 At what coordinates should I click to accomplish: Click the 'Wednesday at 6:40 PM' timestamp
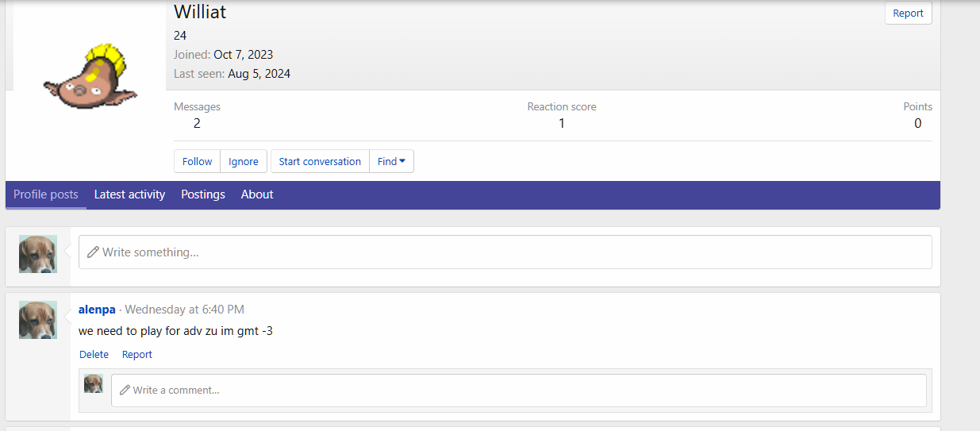pos(184,310)
